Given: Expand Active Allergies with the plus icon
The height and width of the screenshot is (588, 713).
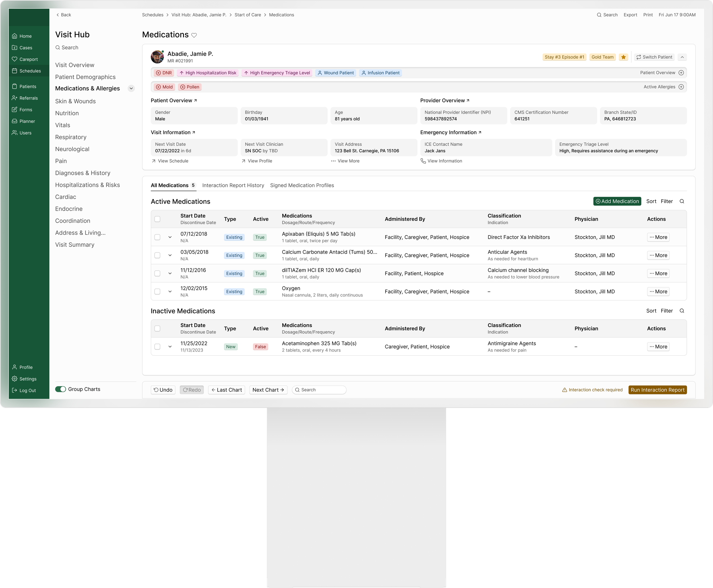Looking at the screenshot, I should pyautogui.click(x=681, y=87).
